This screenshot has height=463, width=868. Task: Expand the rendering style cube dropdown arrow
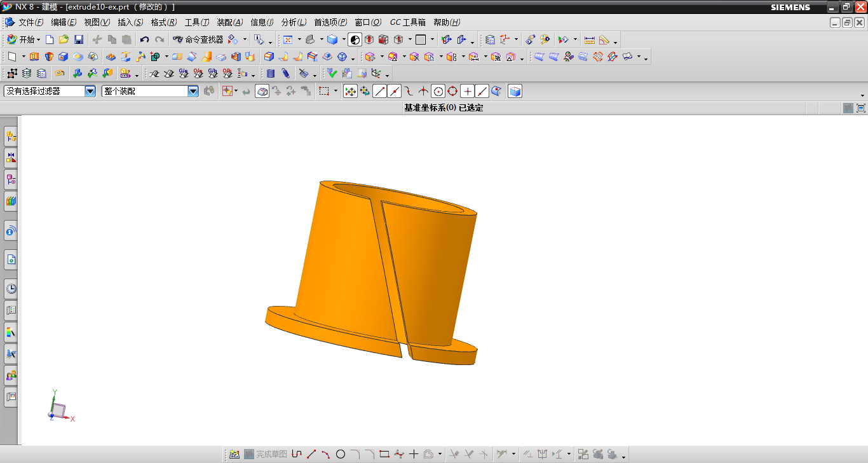coord(344,39)
